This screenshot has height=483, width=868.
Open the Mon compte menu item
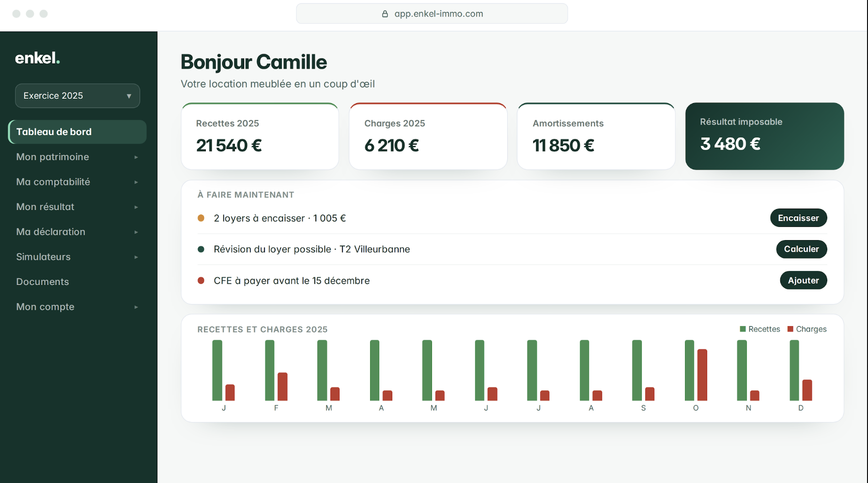77,307
